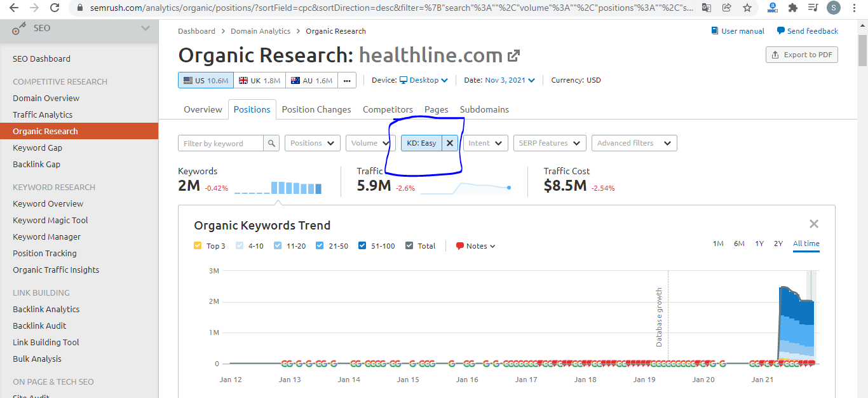The image size is (868, 398).
Task: Select the US 10.6M database button
Action: tap(206, 80)
